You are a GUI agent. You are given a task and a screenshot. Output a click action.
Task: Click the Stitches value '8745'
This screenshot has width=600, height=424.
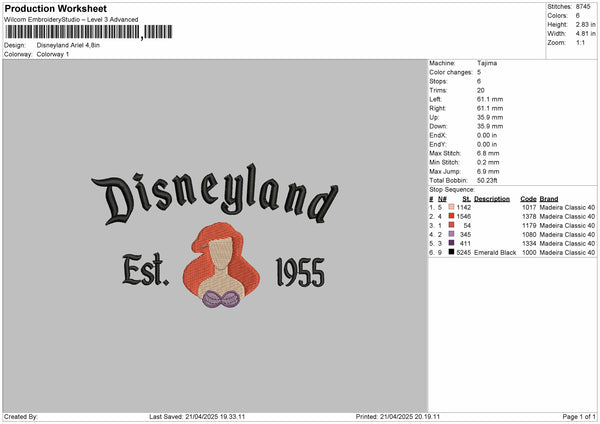(583, 7)
